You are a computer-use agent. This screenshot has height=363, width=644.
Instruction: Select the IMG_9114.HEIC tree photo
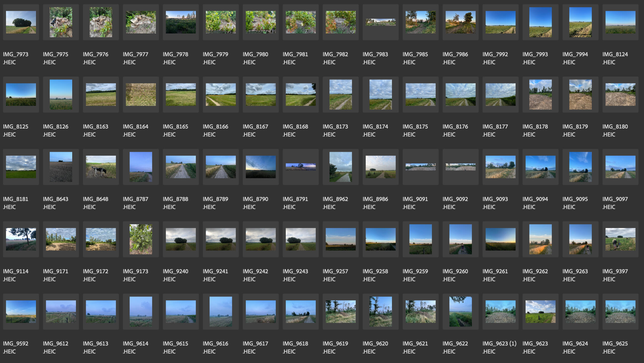tap(21, 239)
